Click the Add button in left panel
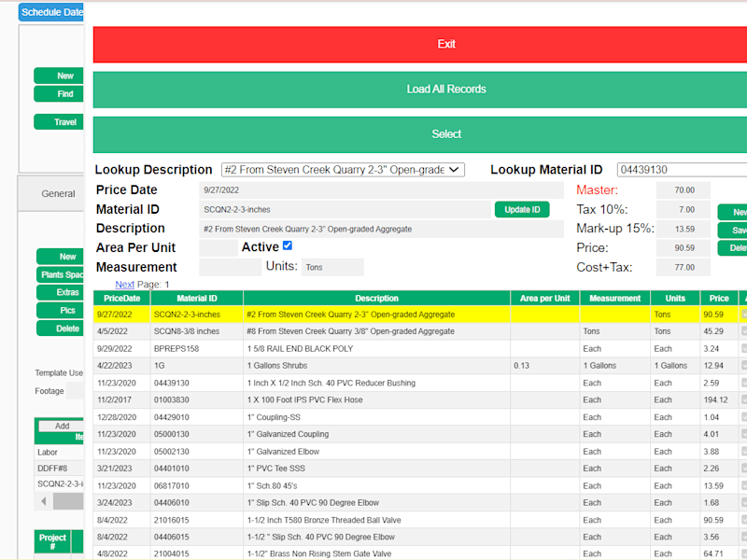Image resolution: width=747 pixels, height=560 pixels. [62, 427]
